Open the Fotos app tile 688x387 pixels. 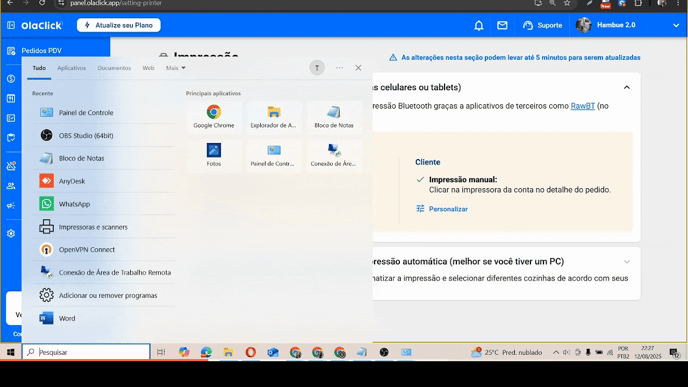(x=214, y=155)
